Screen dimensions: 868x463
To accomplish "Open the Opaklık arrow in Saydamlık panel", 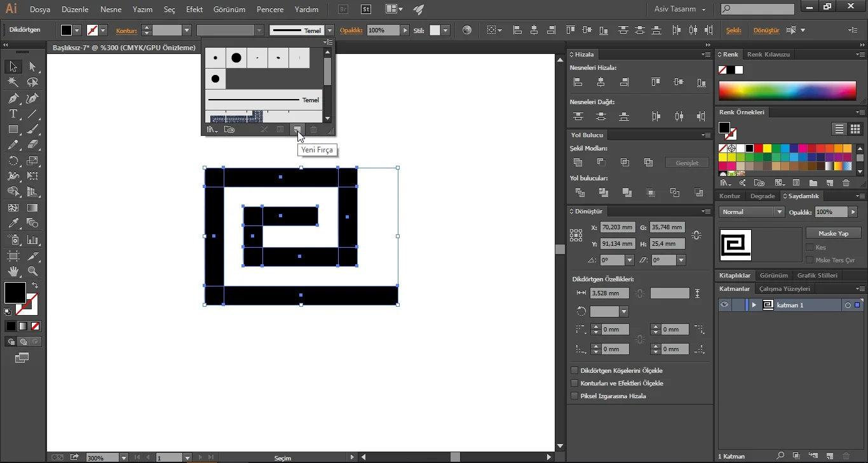I will [x=853, y=212].
